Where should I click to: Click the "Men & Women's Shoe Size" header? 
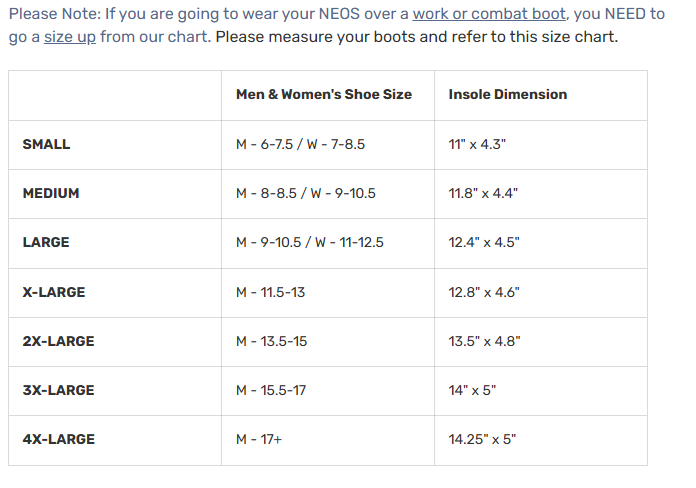click(323, 95)
